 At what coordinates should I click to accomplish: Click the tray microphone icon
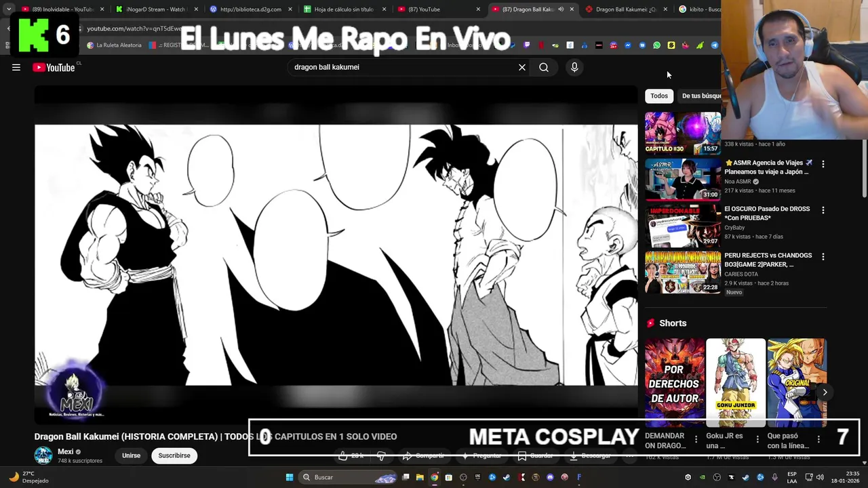click(x=774, y=477)
